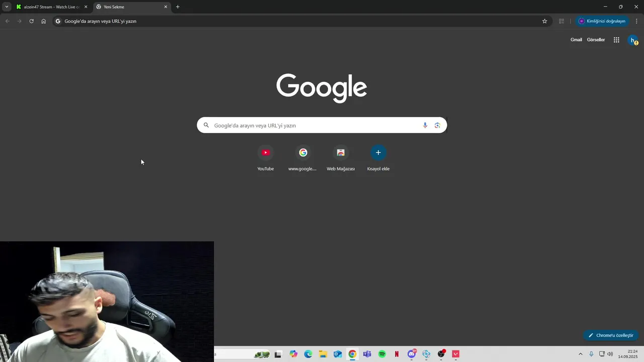Viewport: 644px width, 362px height.
Task: Switch to the Yeni Sekme tab
Action: tap(132, 7)
